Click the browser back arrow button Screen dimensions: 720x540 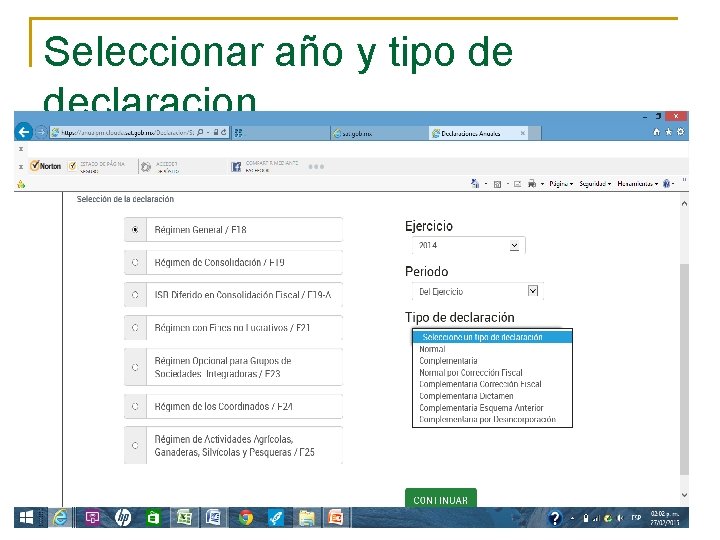[x=24, y=132]
